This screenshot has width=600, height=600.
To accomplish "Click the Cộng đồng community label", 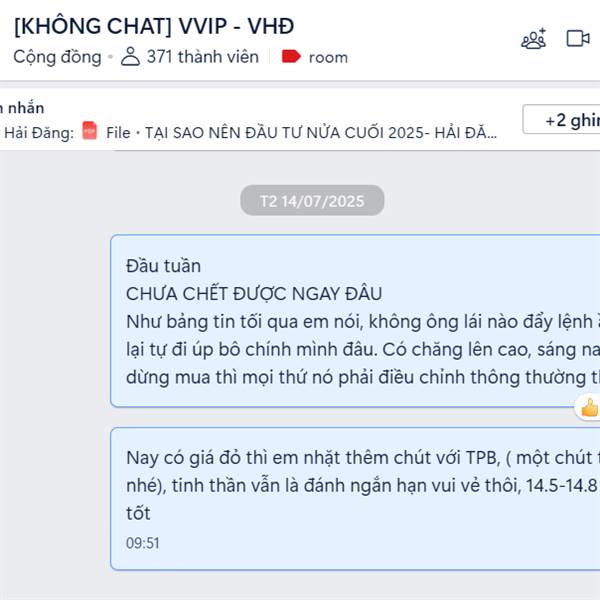I will [57, 57].
